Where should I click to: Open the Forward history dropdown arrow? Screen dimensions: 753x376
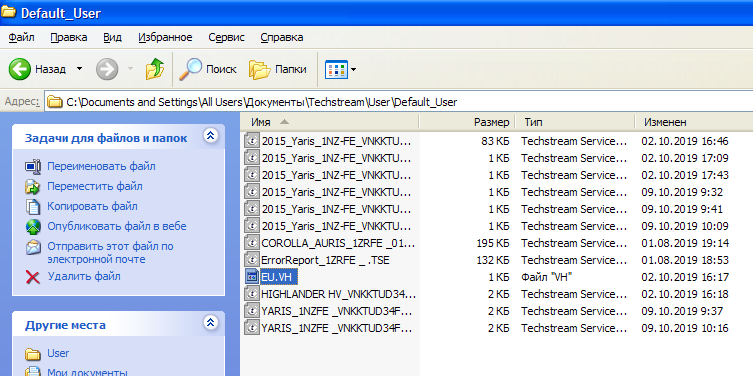tap(130, 69)
